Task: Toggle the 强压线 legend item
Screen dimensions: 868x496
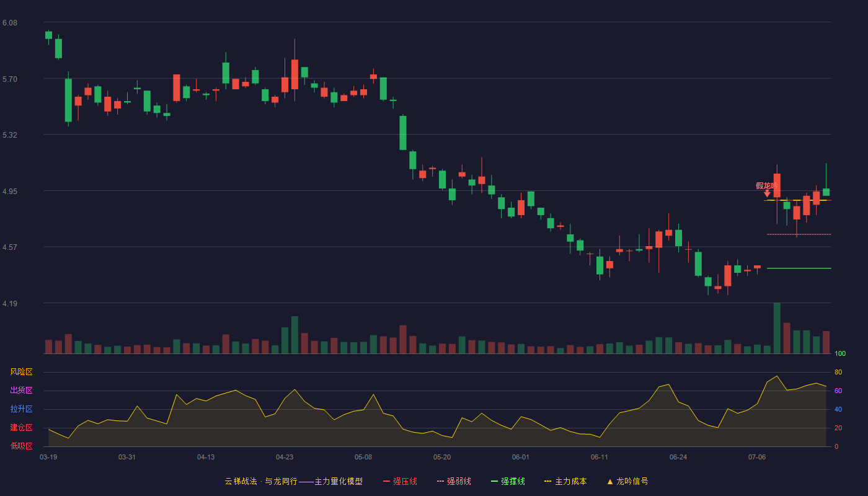Action: [x=400, y=481]
